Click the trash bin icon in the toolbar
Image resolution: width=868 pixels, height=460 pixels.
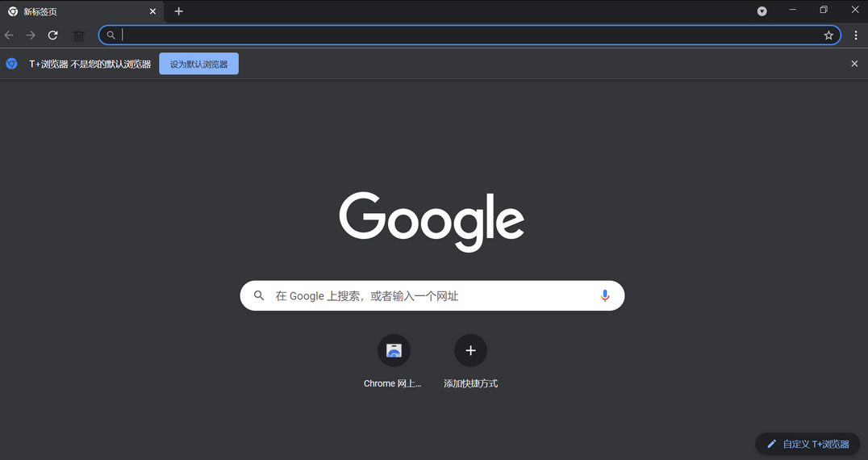tap(79, 36)
